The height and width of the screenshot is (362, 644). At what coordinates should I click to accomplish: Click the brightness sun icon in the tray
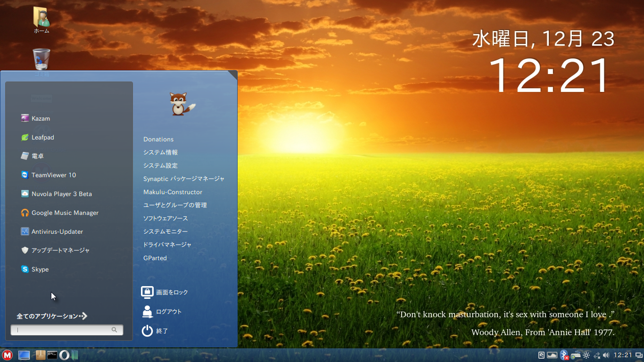586,355
